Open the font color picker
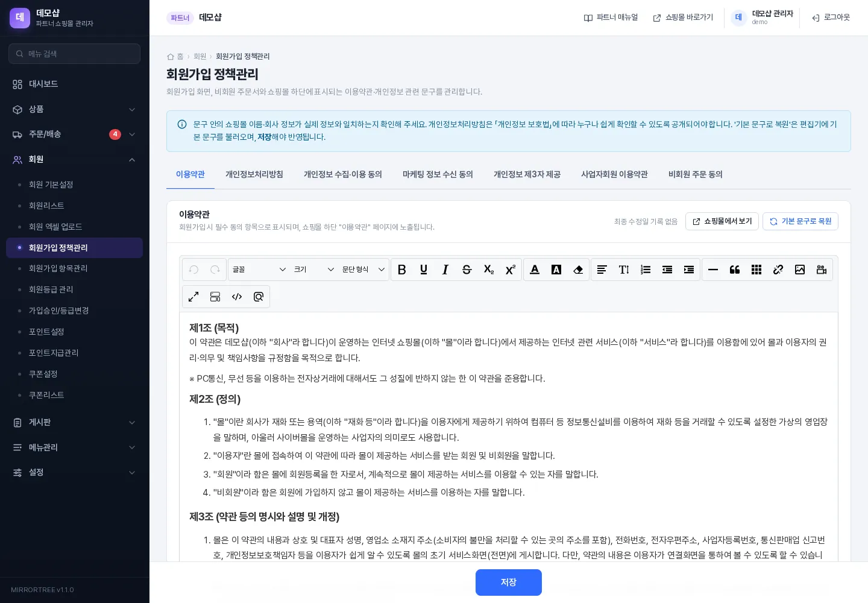 (535, 270)
